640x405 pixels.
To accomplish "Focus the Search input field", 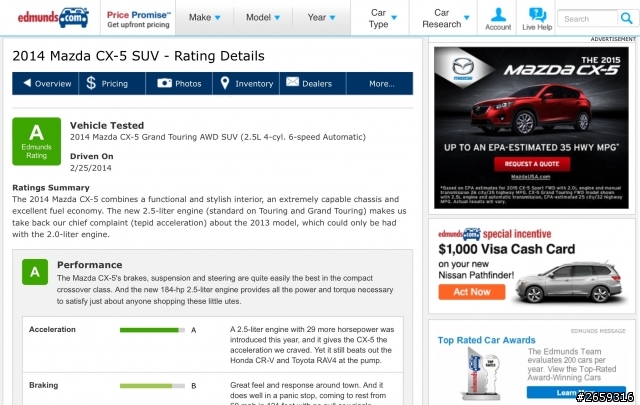I will pyautogui.click(x=588, y=19).
